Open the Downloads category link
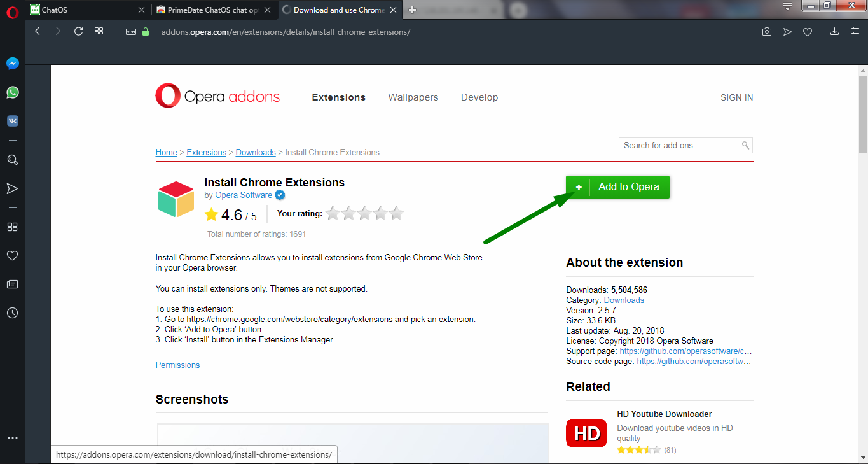 [x=624, y=300]
